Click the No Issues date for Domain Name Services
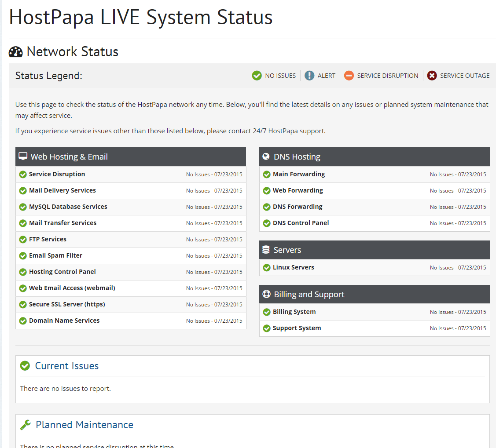496x448 pixels. (x=214, y=321)
